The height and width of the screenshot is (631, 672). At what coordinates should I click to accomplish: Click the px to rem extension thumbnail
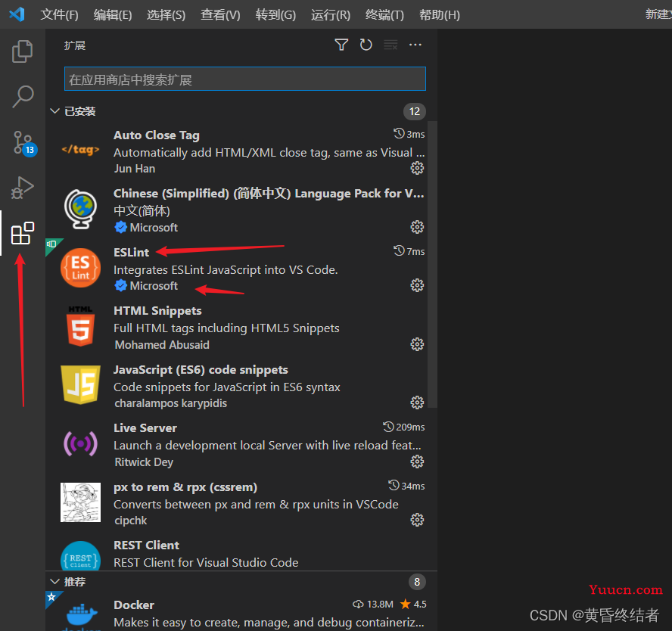[80, 502]
